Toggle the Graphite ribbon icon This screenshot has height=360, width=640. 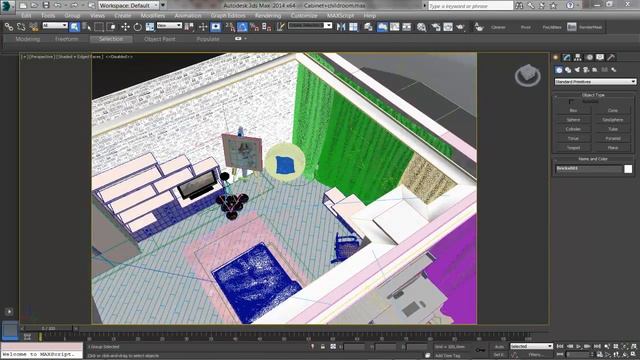(382, 27)
